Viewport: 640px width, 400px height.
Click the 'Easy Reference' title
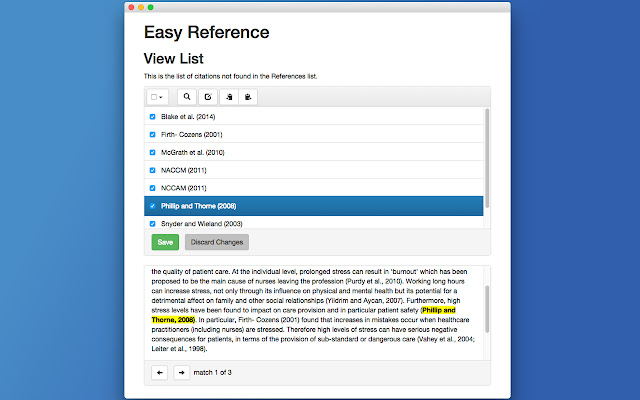point(207,32)
